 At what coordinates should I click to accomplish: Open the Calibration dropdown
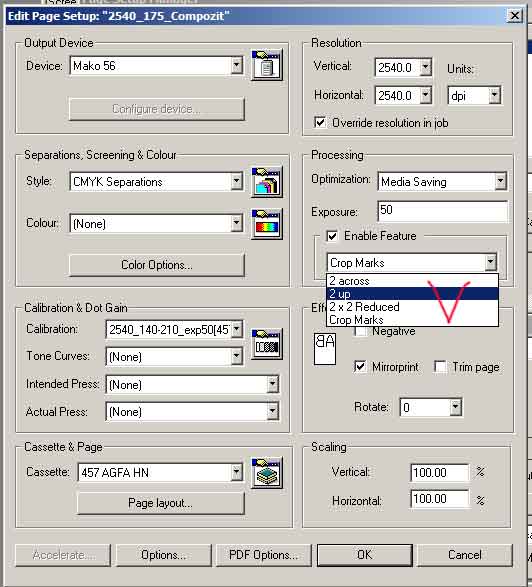click(x=236, y=329)
